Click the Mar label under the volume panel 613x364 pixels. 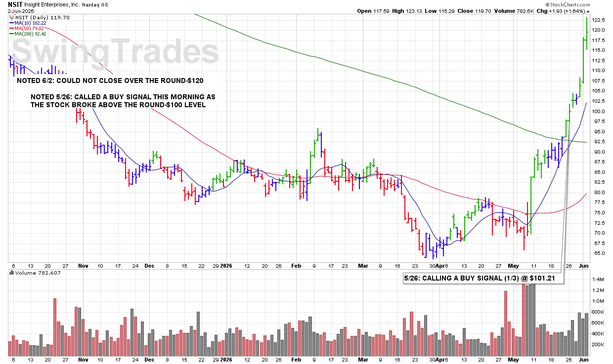point(363,360)
